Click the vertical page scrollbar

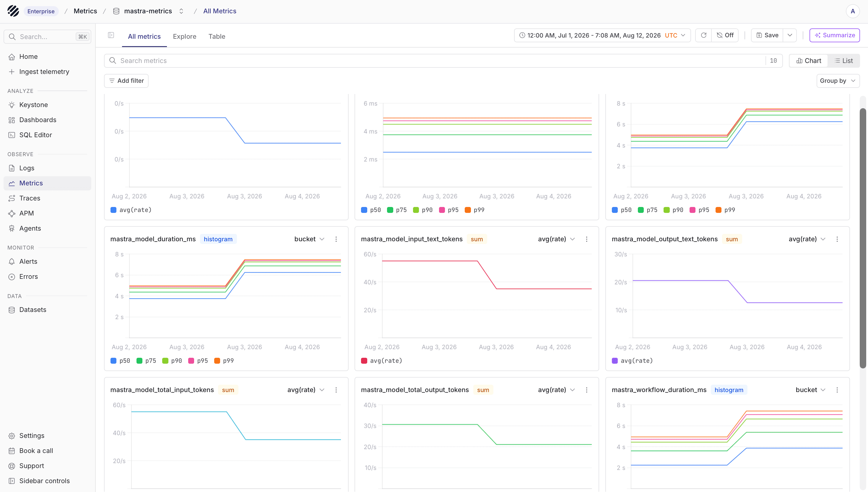coord(863,238)
